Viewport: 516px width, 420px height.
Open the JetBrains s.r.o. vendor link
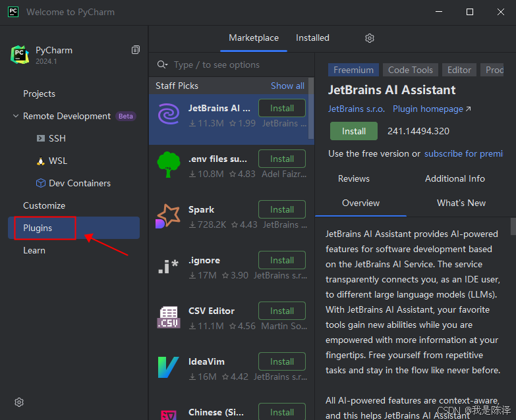point(357,109)
